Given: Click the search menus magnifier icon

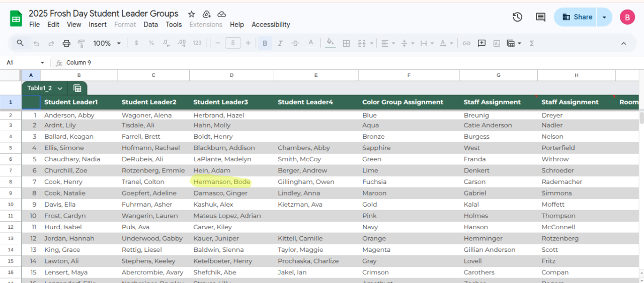Looking at the screenshot, I should click(20, 43).
